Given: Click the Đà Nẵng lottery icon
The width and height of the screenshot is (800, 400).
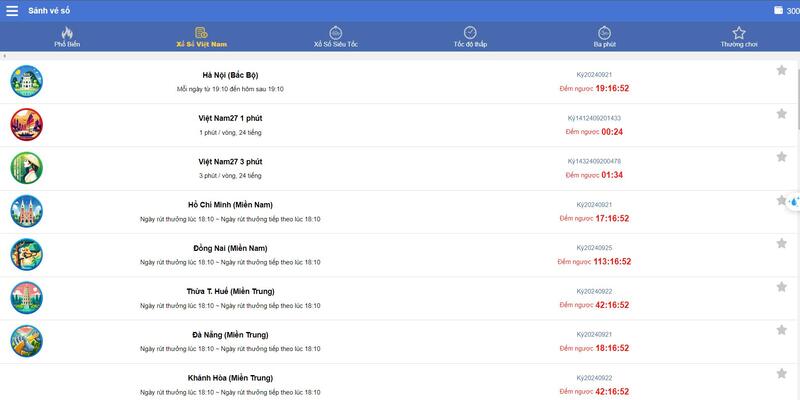Looking at the screenshot, I should tap(26, 340).
